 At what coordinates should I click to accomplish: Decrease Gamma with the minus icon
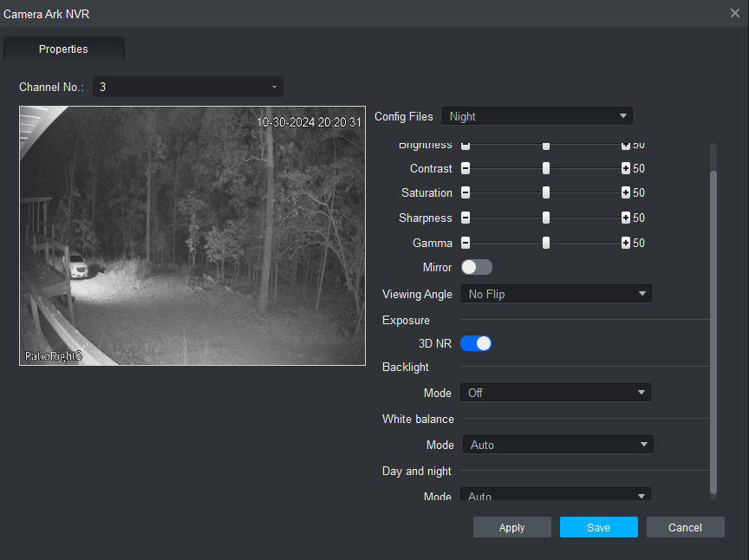(466, 243)
